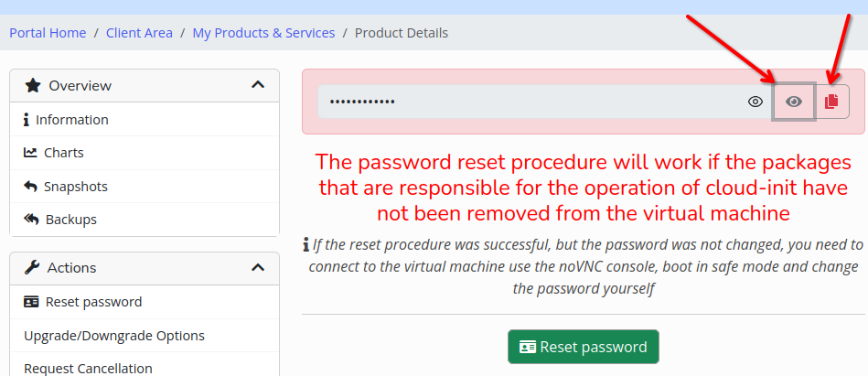The width and height of the screenshot is (868, 376).
Task: Collapse the Actions panel chevron
Action: coord(258,268)
